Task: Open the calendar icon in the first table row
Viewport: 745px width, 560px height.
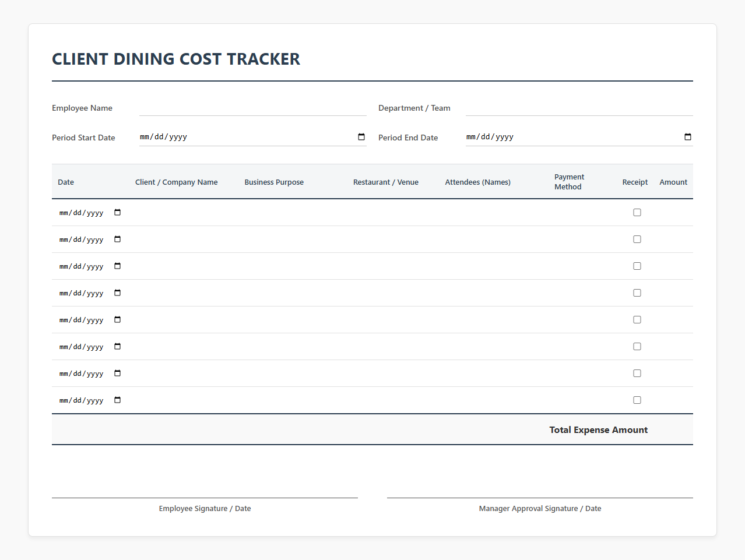Action: click(118, 213)
